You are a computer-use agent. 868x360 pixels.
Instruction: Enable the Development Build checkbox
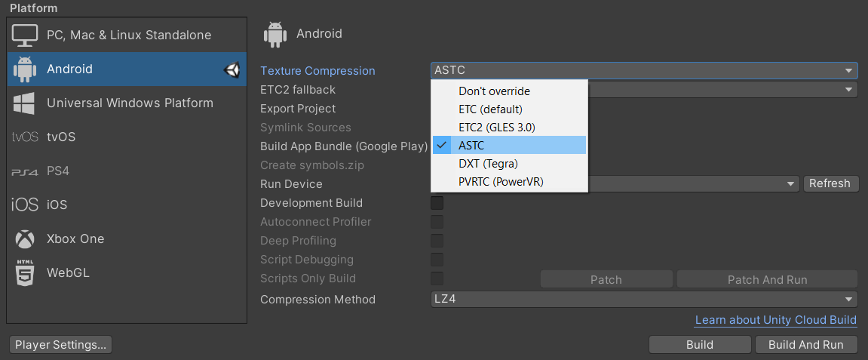437,203
